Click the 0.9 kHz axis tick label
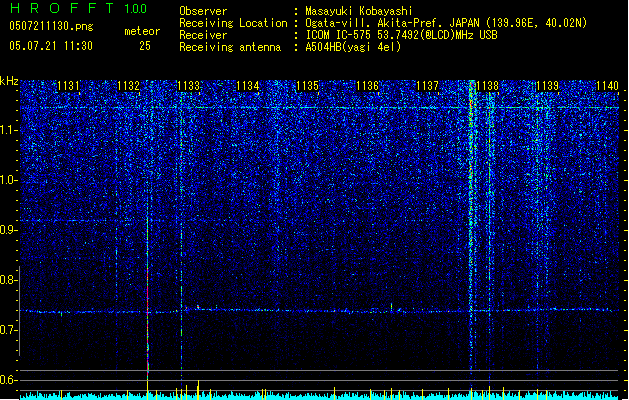Screen dimensions: 629x400 [8, 230]
